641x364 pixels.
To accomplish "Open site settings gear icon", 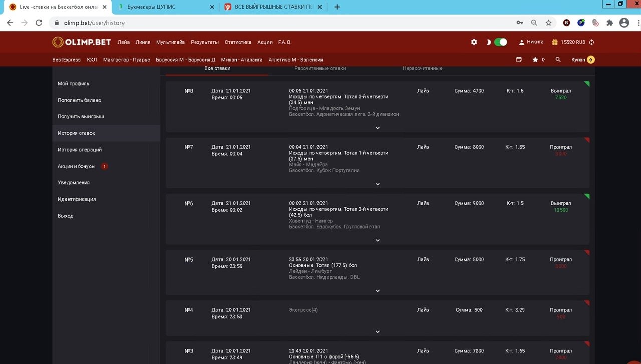I will point(474,42).
